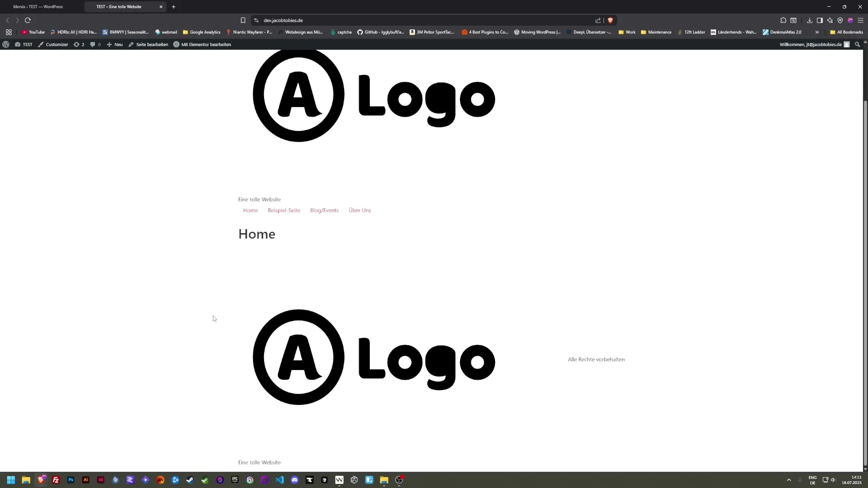The image size is (868, 488).
Task: Click the Brave Shields lion icon
Action: 610,20
